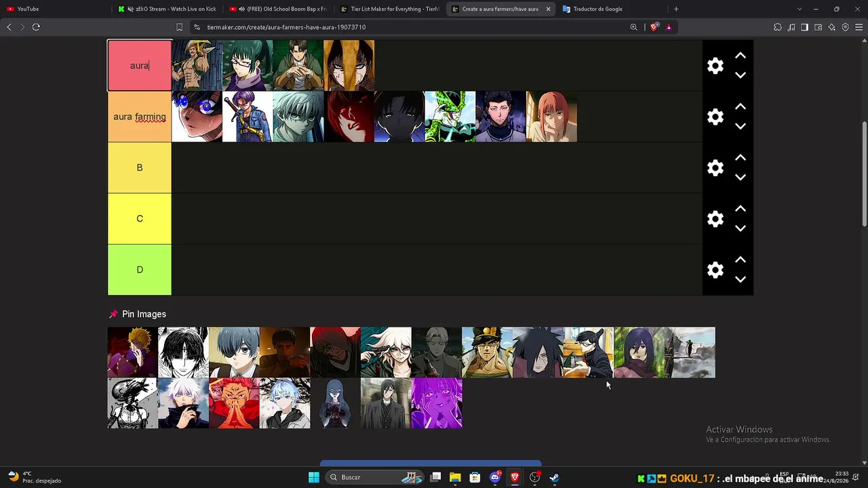Select the red four-armed character image
The image size is (868, 488).
[234, 403]
